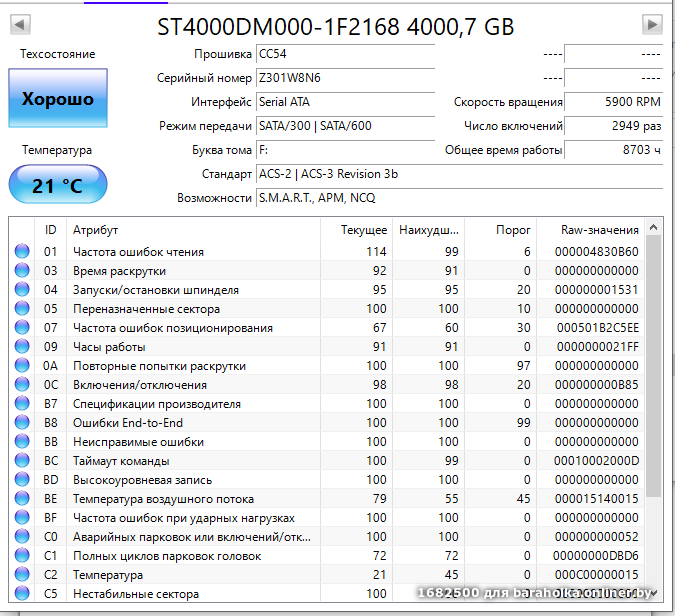Click raw value 000501B2C5EE

pos(598,328)
